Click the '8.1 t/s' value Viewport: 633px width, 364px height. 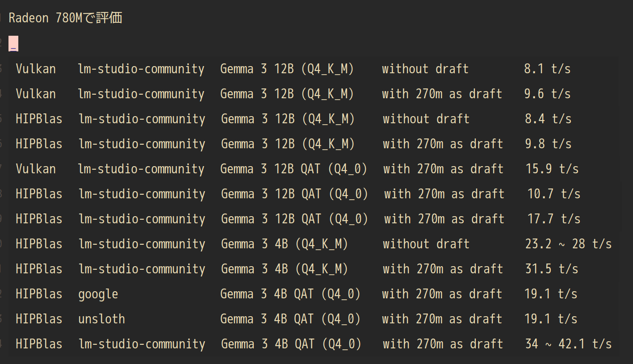(547, 69)
